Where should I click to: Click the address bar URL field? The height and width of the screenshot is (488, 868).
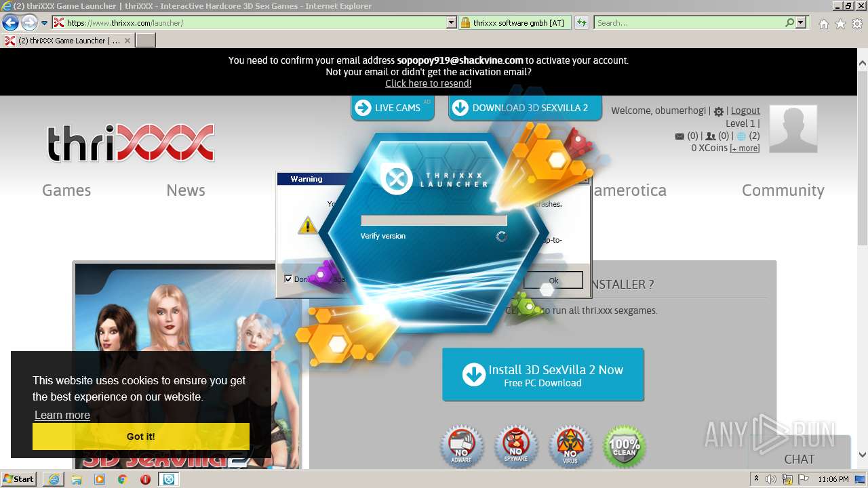pyautogui.click(x=249, y=22)
